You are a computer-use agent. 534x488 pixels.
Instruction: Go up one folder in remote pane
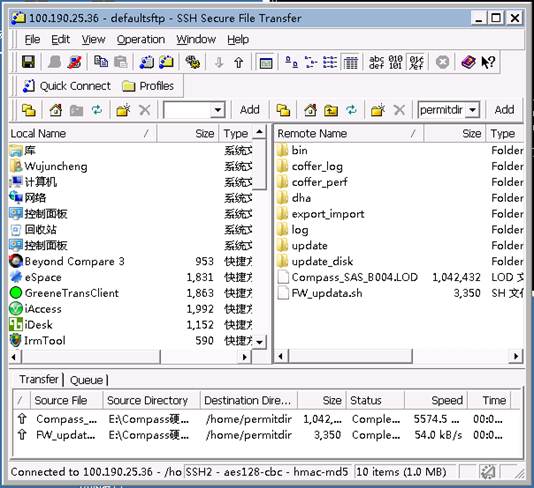pyautogui.click(x=331, y=110)
